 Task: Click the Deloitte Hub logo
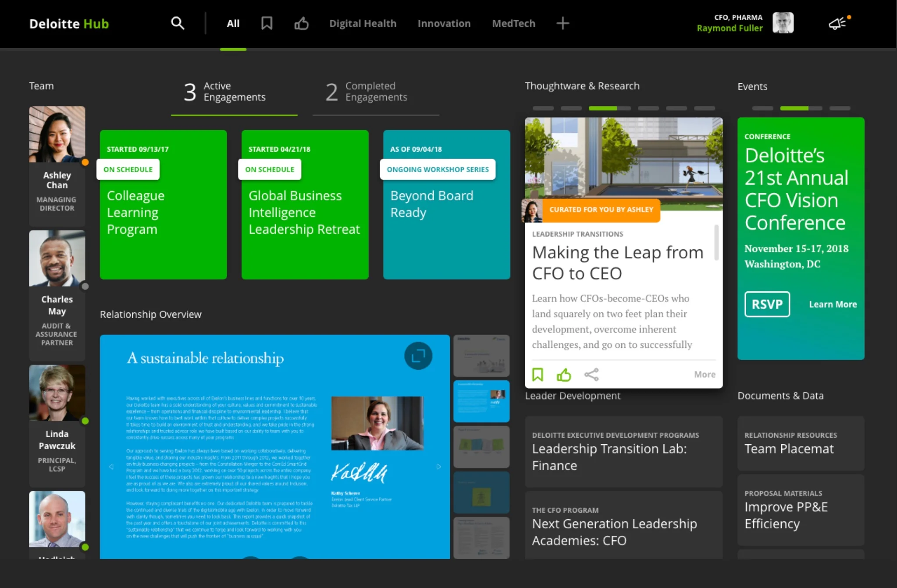pos(69,24)
